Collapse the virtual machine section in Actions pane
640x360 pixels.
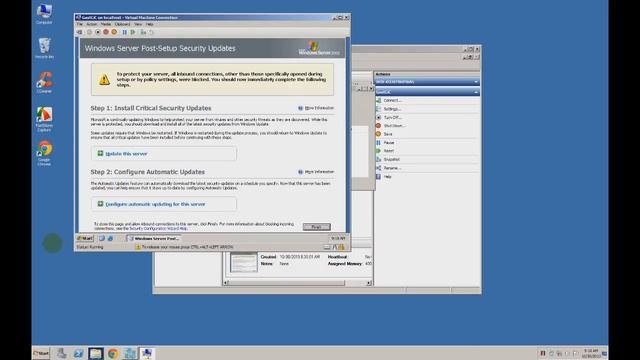click(476, 92)
